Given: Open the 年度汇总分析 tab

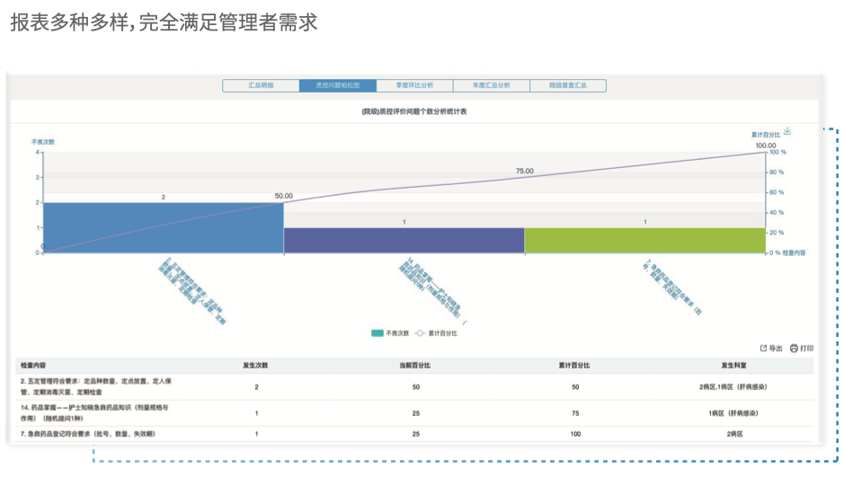Looking at the screenshot, I should (491, 85).
